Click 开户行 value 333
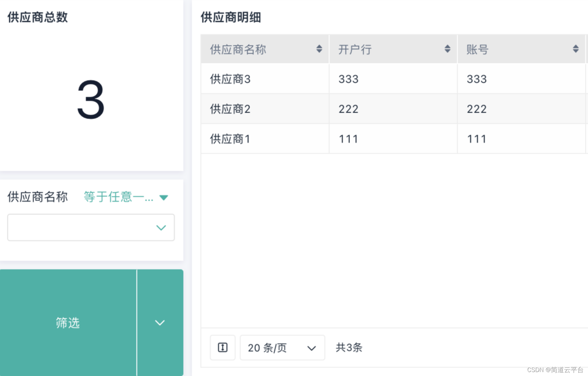This screenshot has height=376, width=588. [349, 79]
